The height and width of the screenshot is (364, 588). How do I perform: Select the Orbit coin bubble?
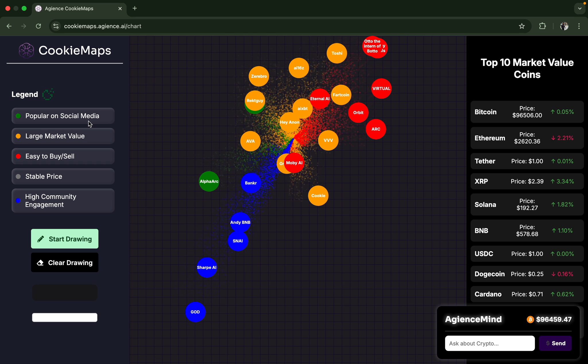point(358,113)
